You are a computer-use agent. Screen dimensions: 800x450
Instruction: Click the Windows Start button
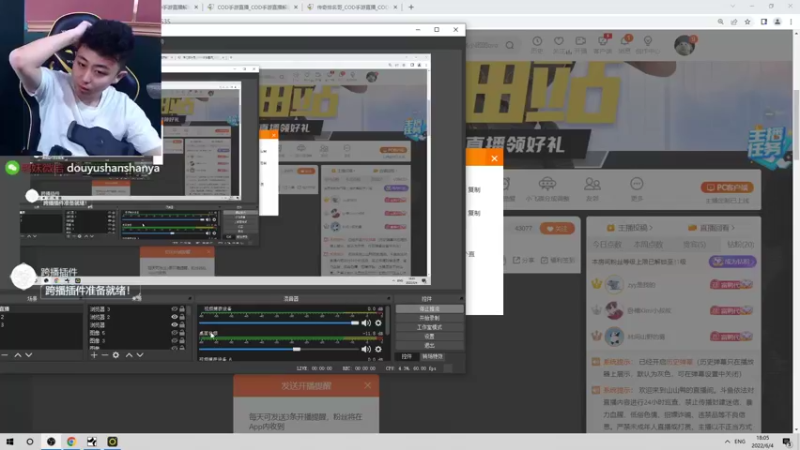pyautogui.click(x=10, y=442)
